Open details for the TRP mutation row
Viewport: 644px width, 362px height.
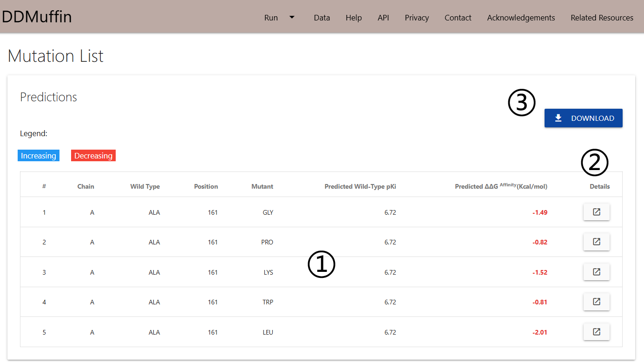click(596, 302)
